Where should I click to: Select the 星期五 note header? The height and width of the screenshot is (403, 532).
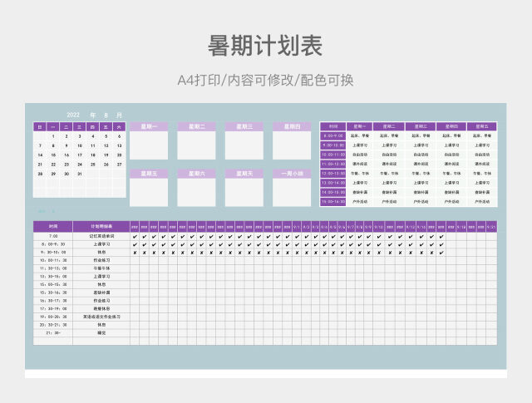[149, 174]
